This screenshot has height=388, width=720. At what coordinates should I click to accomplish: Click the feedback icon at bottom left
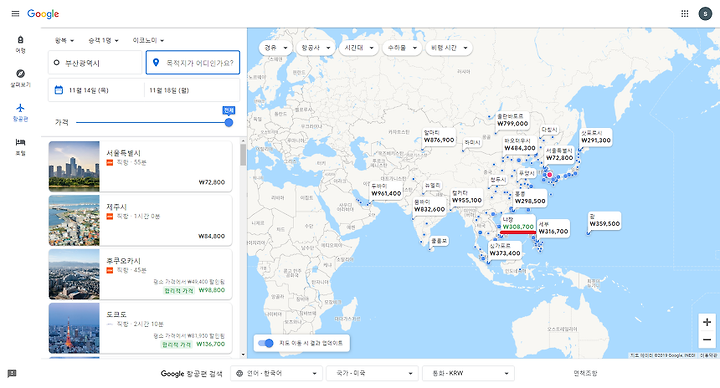pos(12,373)
